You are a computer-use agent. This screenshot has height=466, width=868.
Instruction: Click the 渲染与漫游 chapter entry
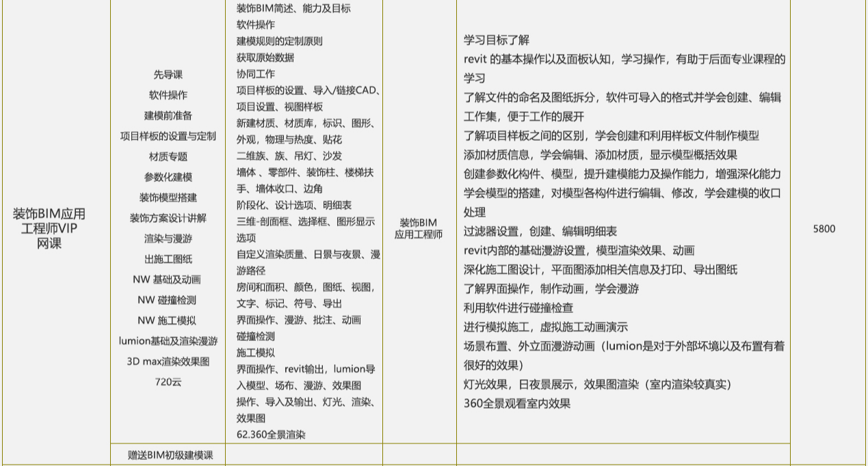click(x=168, y=238)
